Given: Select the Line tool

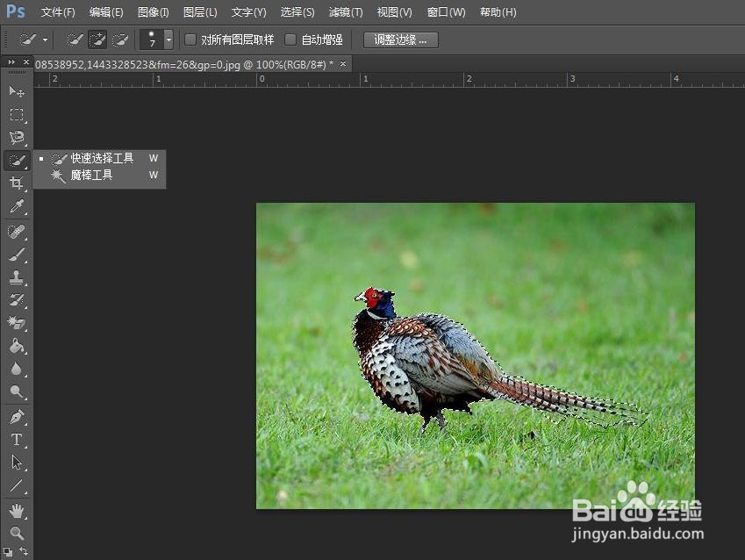Looking at the screenshot, I should point(17,485).
